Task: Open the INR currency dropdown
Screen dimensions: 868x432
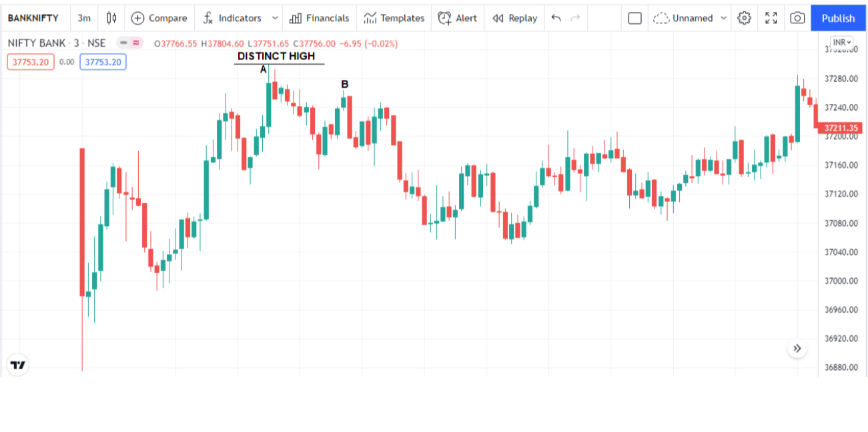Action: 842,42
